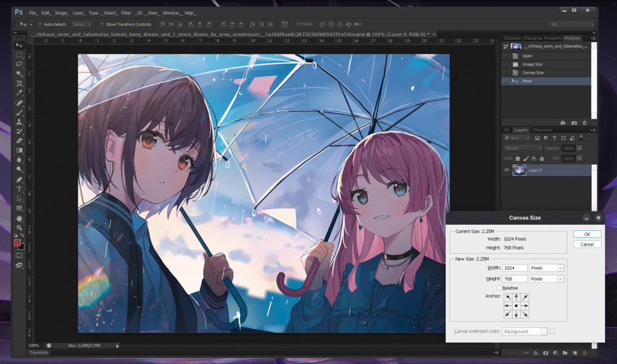Select the Clone Stamp tool
Viewport: 617px width, 364px height.
tap(19, 122)
